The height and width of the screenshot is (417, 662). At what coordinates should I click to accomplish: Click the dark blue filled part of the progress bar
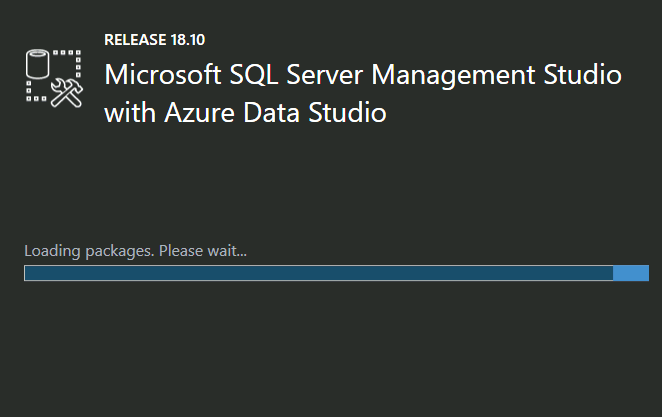tap(318, 273)
